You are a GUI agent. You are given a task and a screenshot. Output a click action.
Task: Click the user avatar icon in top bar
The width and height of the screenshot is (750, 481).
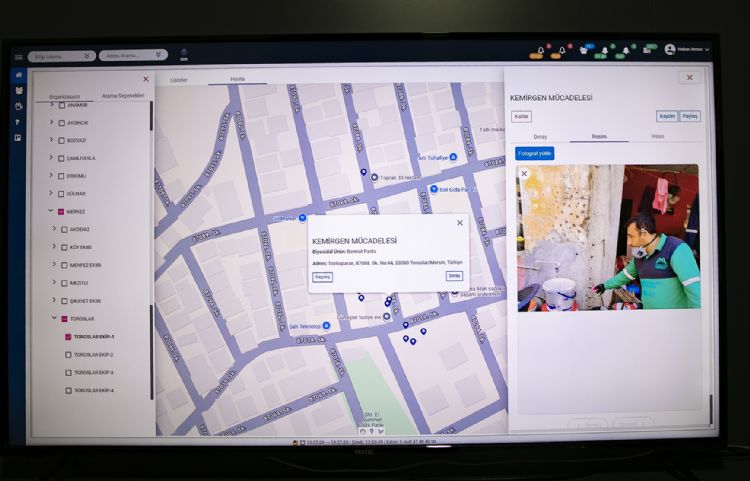(670, 49)
